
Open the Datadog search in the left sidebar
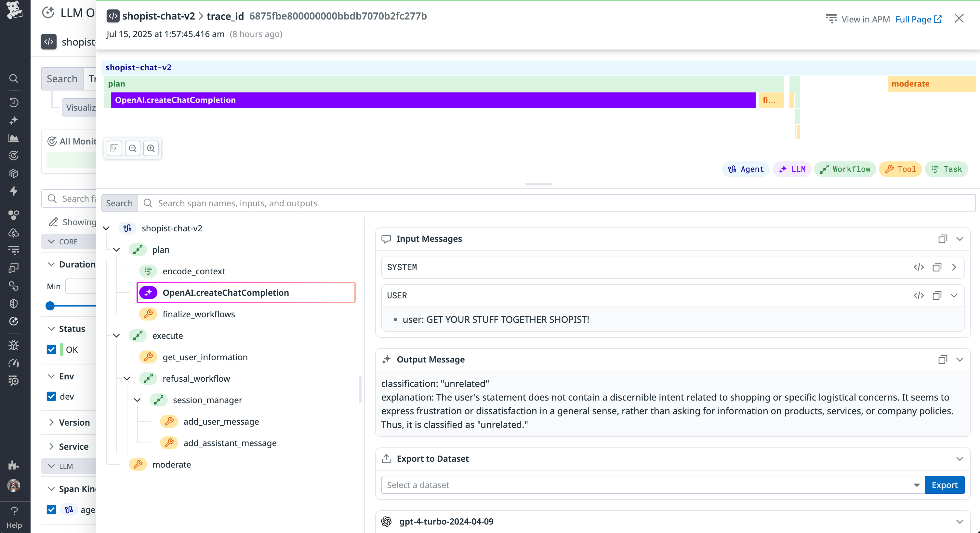[14, 78]
